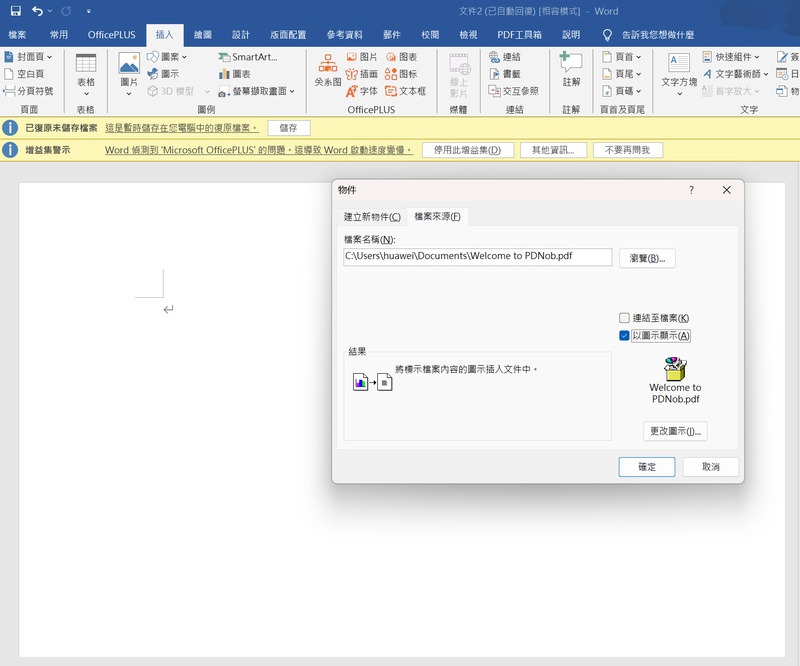This screenshot has height=666, width=800.
Task: Click the OfficePLUS 图标 icon
Action: 402,74
